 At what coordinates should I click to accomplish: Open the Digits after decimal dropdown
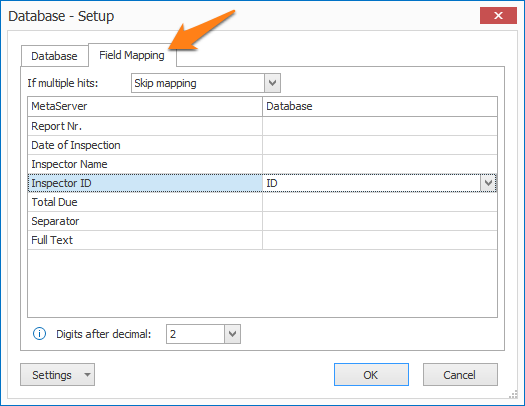coord(232,334)
